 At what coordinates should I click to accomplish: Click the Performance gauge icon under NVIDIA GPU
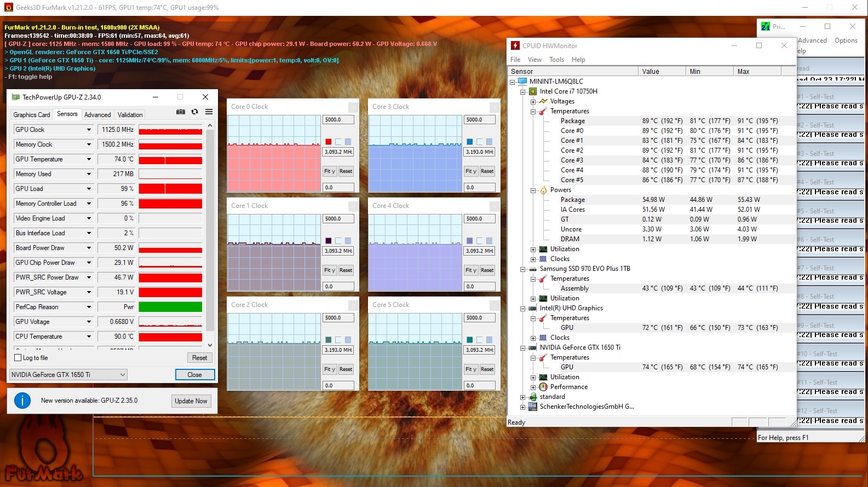point(543,387)
